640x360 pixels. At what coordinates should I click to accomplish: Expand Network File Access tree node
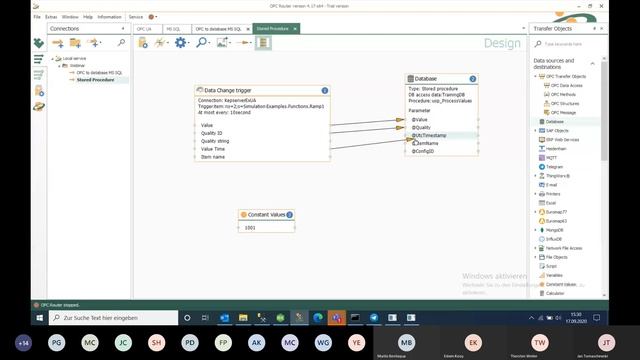click(536, 248)
